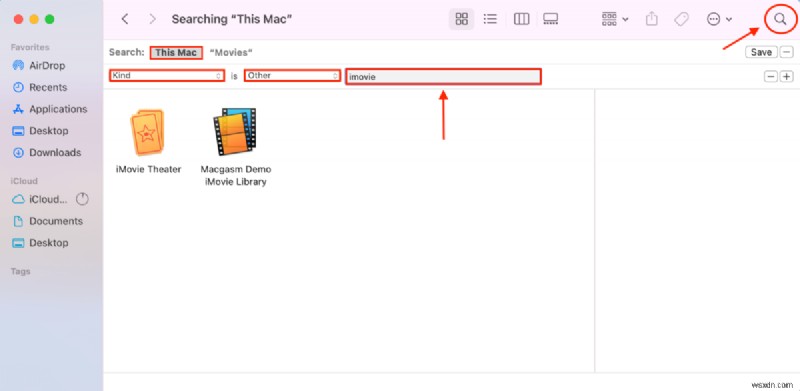Close the Finder window with red button
The image size is (800, 391).
click(18, 19)
